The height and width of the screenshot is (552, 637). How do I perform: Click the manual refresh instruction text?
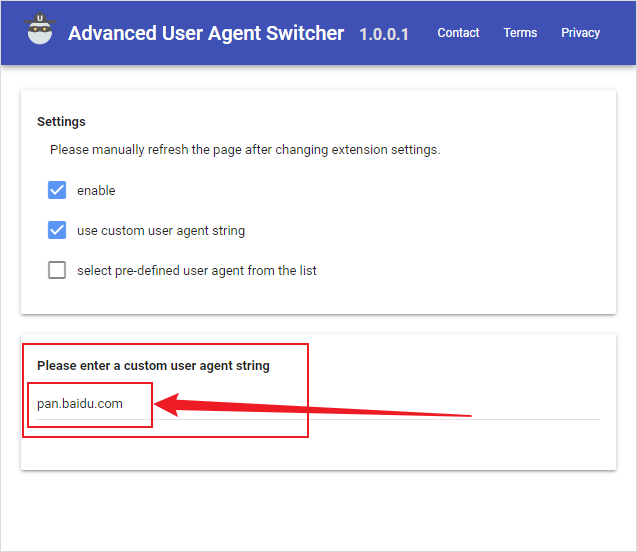(x=245, y=150)
